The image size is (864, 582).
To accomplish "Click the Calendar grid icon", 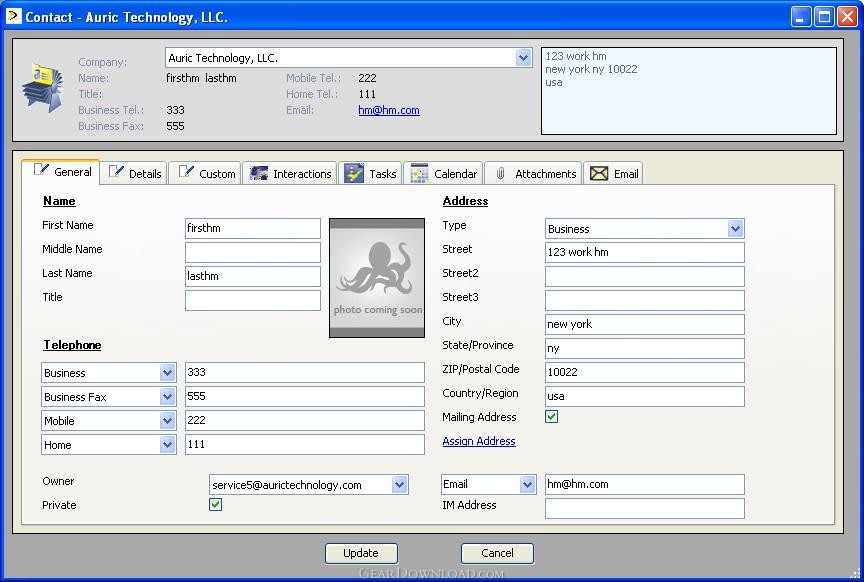I will [x=419, y=173].
